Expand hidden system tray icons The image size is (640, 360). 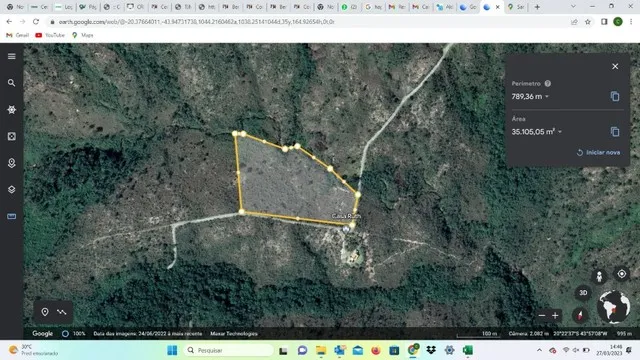tap(539, 350)
